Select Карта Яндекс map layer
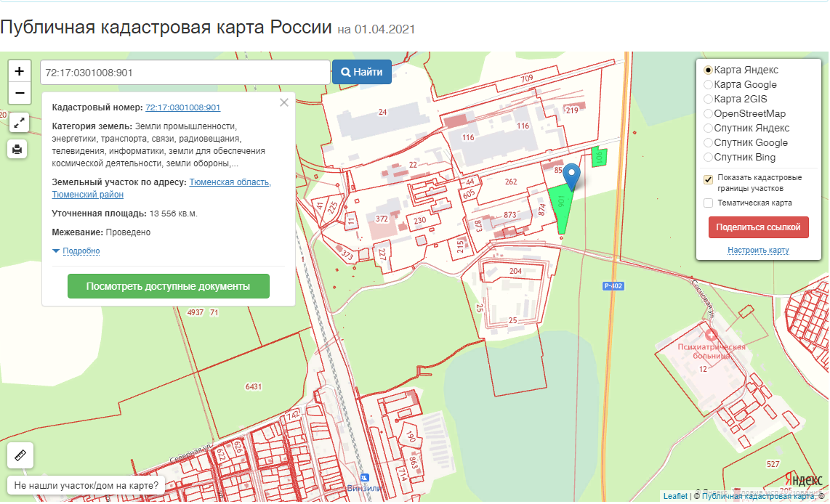This screenshot has height=504, width=830. tap(708, 70)
